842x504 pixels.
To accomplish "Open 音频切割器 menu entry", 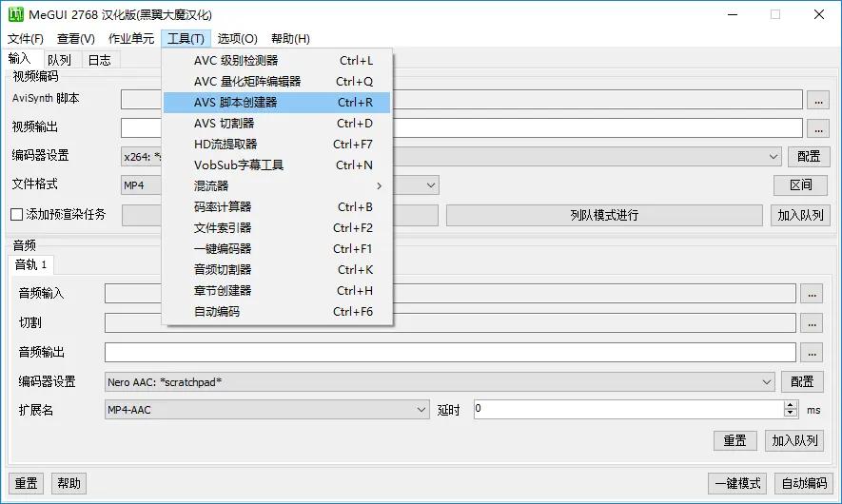I will (x=277, y=270).
